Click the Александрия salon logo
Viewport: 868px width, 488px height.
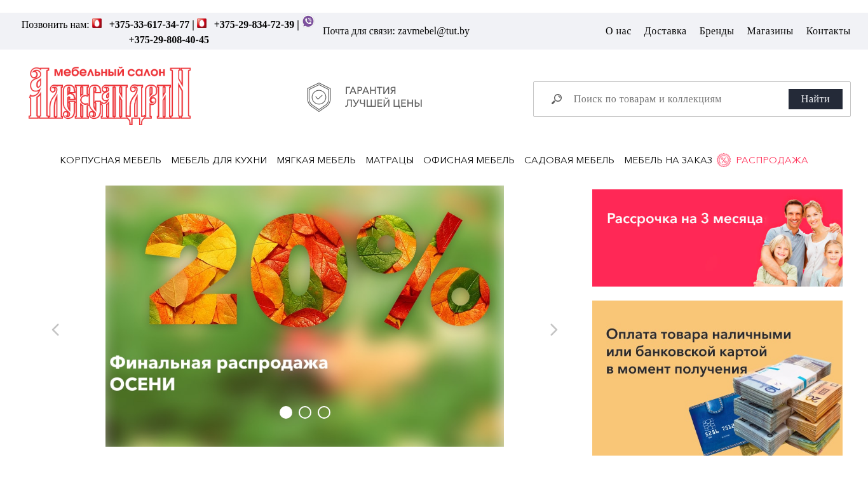click(x=110, y=96)
